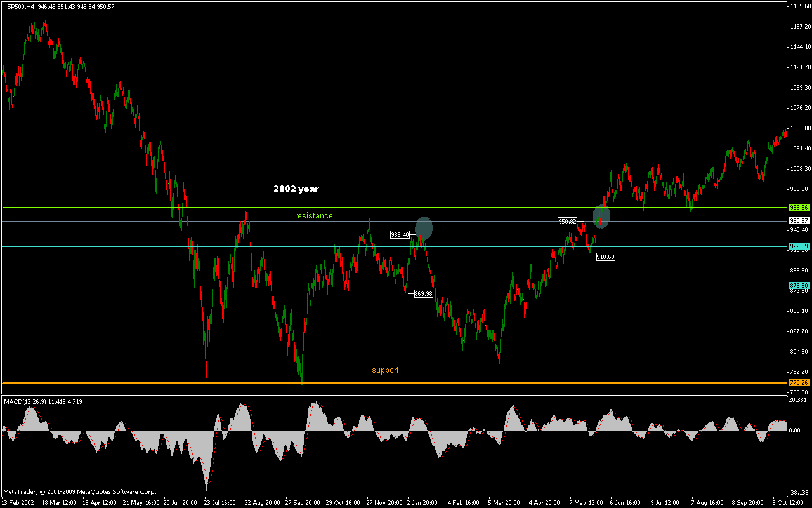Click the 935.40 price label box
812x508 pixels.
400,234
